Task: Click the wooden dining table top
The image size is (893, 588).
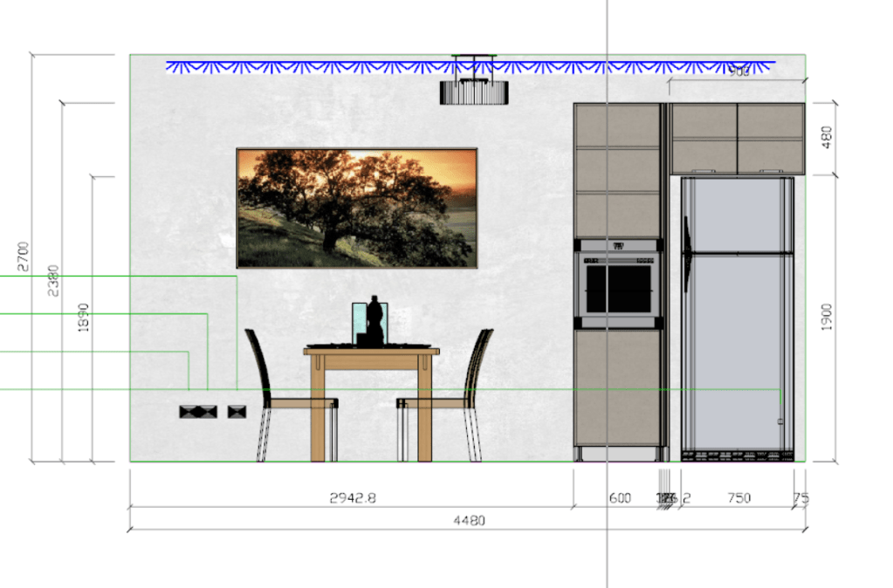Action: [x=371, y=352]
